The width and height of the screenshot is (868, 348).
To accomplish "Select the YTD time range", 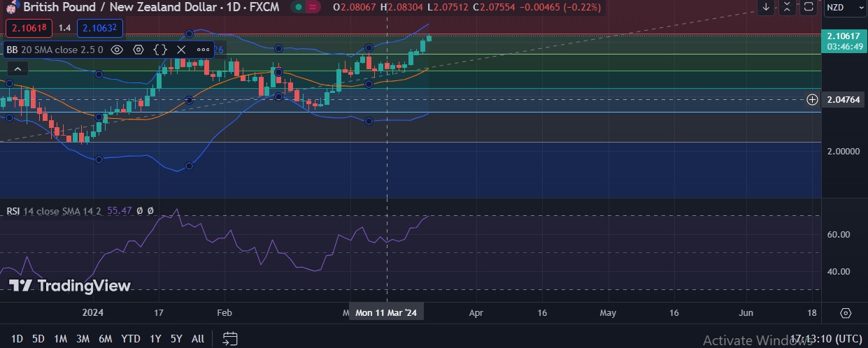I will coord(131,339).
